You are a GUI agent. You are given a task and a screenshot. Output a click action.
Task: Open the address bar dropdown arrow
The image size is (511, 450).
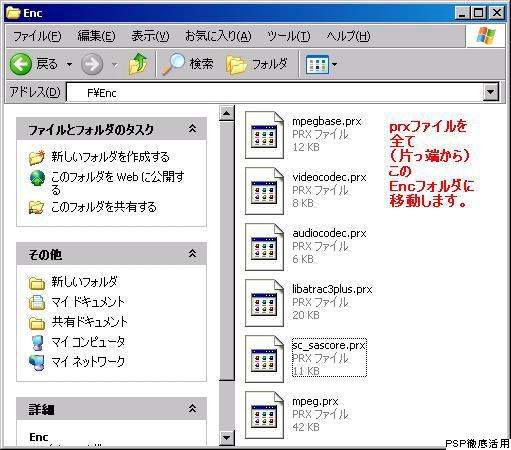pyautogui.click(x=491, y=92)
